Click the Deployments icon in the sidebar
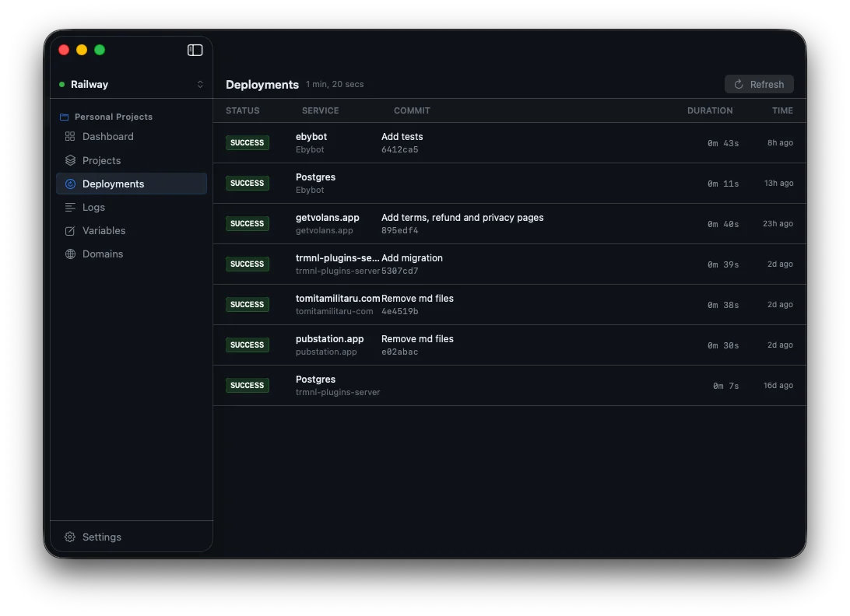The height and width of the screenshot is (616, 850). [69, 184]
